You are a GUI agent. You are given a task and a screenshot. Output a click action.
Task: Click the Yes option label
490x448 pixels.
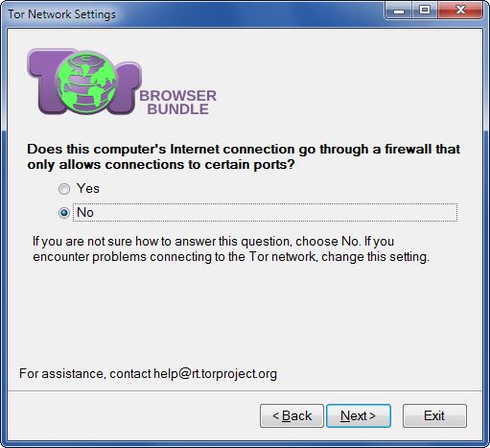tap(88, 188)
